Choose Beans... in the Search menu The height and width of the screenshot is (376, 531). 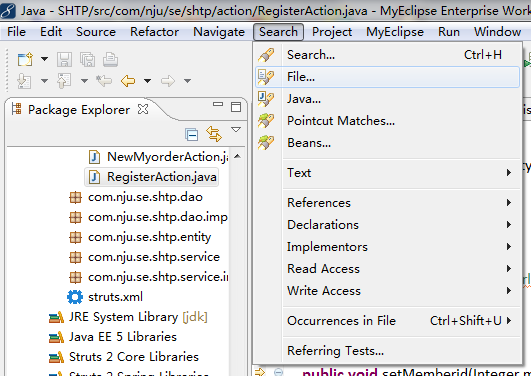click(387, 143)
